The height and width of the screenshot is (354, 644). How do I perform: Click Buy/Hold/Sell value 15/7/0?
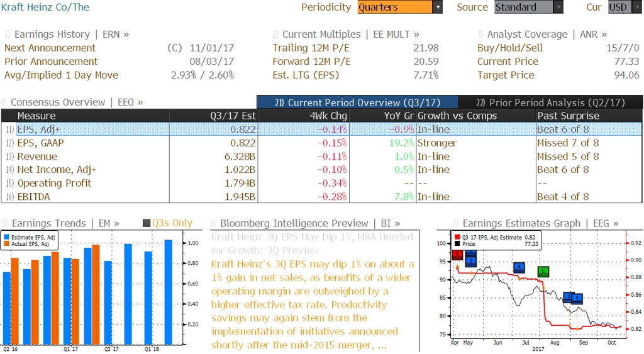(x=623, y=48)
